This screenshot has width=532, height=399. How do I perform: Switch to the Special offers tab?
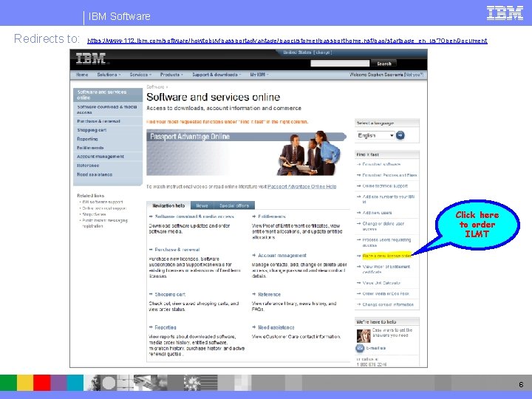(x=234, y=205)
